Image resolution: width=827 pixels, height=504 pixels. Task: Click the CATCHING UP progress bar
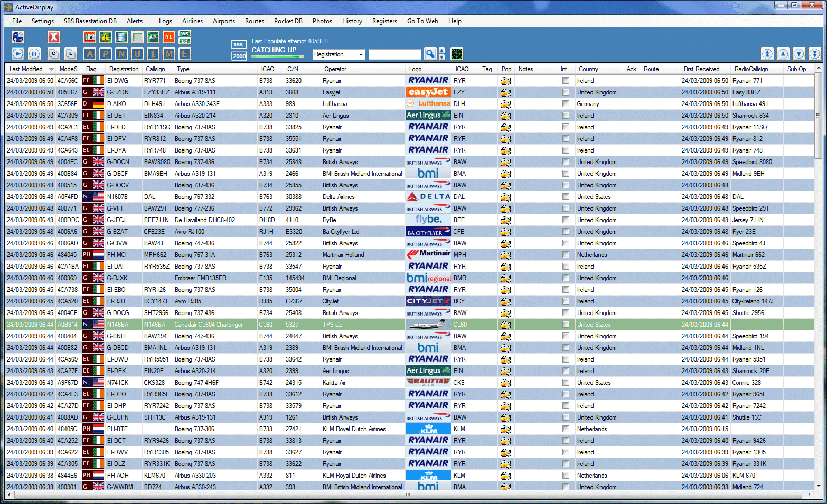[x=278, y=56]
